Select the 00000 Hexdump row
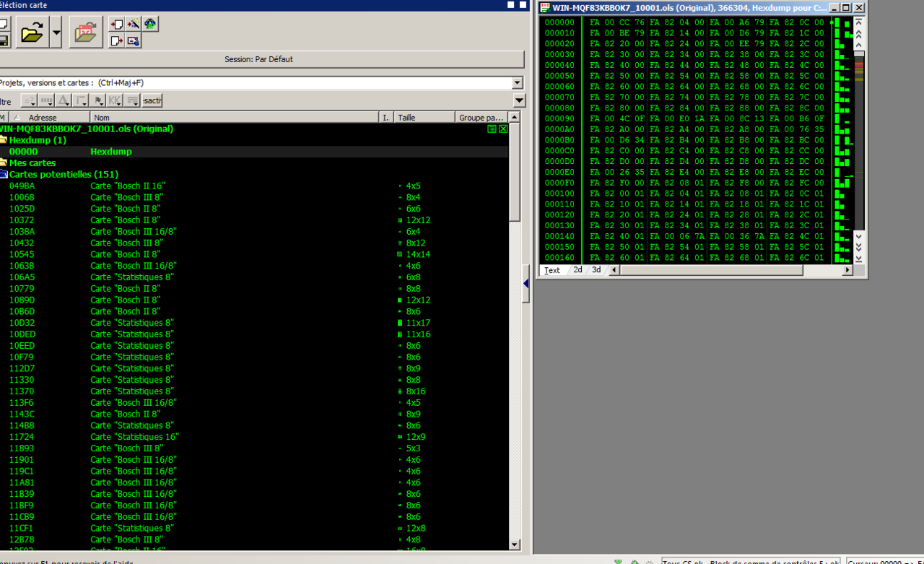924x564 pixels. [254, 152]
